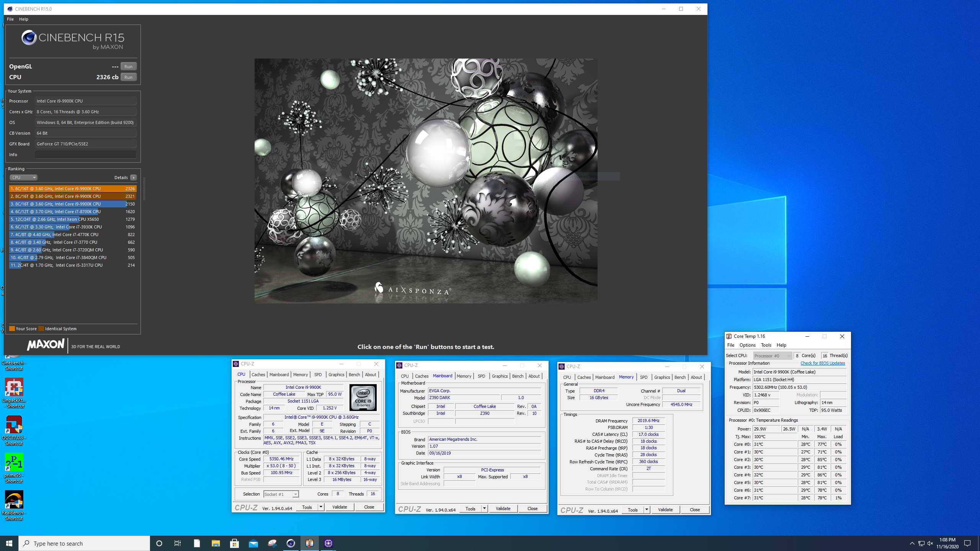Switch to Cinebench in the taskbar

[291, 543]
